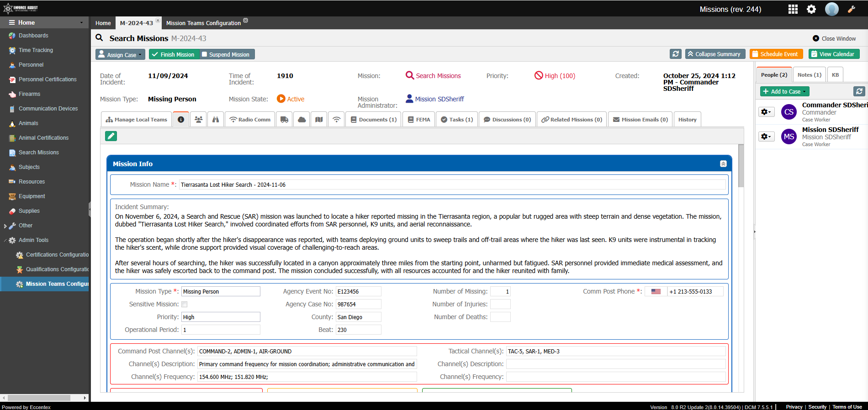Screen dimensions: 868x410
Task: Switch to the Notes (1) tab
Action: click(809, 75)
